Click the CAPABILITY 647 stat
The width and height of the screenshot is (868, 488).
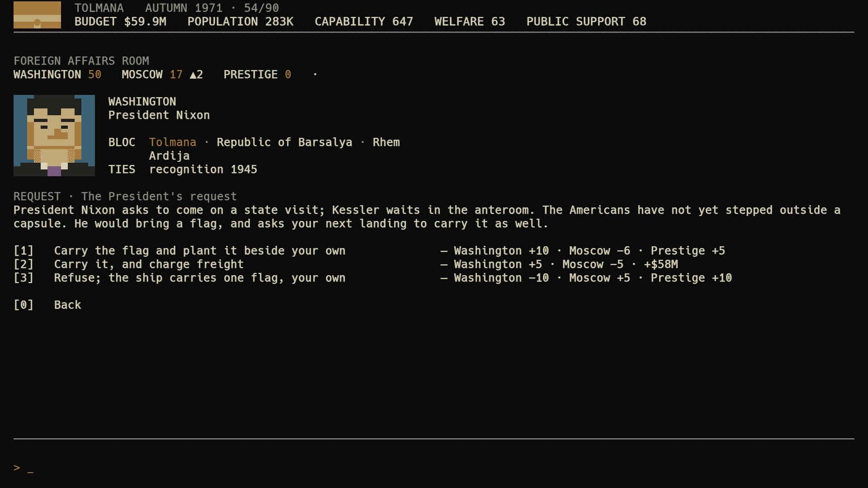(x=364, y=22)
